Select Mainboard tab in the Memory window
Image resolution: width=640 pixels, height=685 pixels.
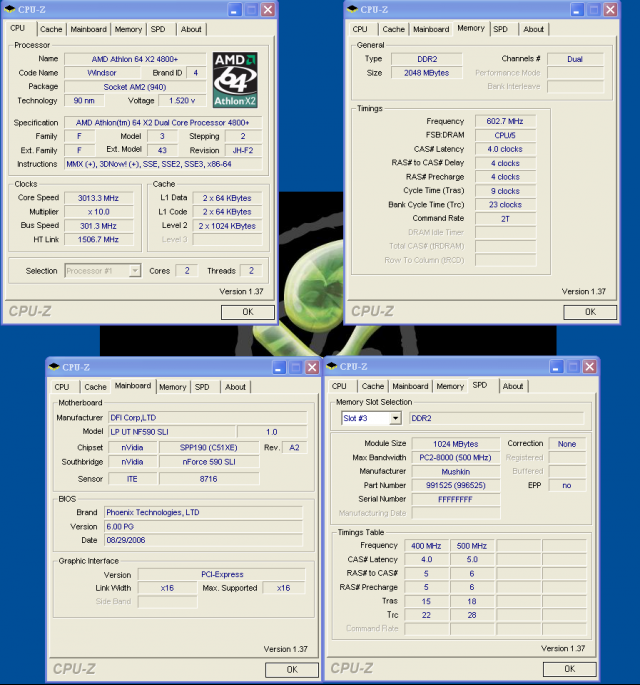tap(431, 29)
